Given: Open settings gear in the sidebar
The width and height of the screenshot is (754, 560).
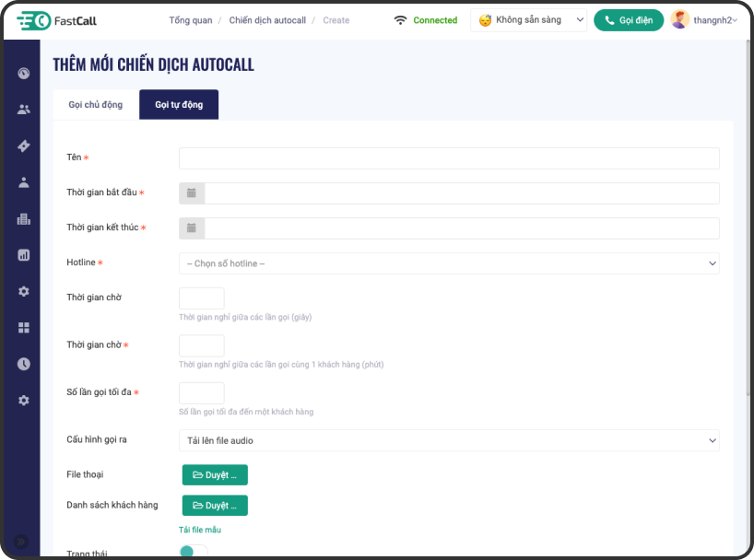Looking at the screenshot, I should [23, 291].
